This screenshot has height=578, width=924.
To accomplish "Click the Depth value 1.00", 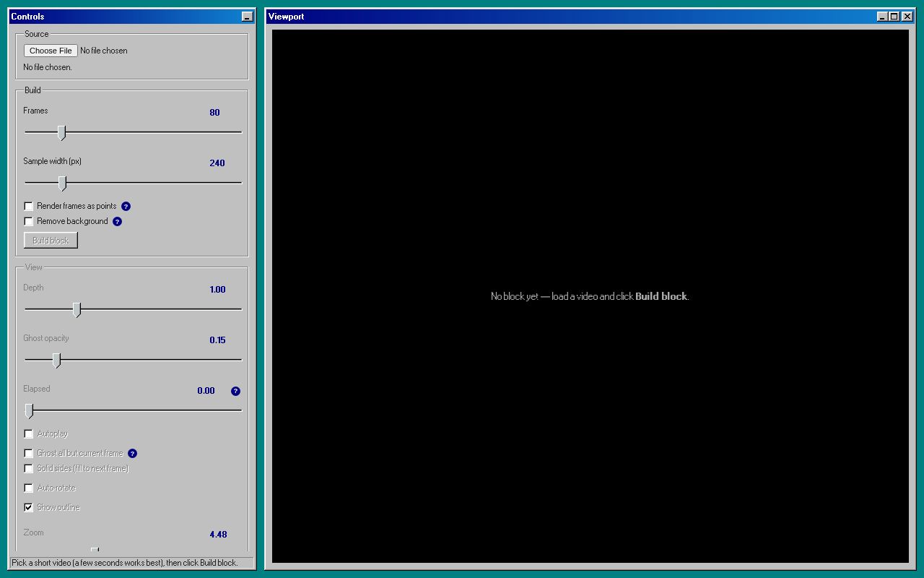I will [x=217, y=290].
